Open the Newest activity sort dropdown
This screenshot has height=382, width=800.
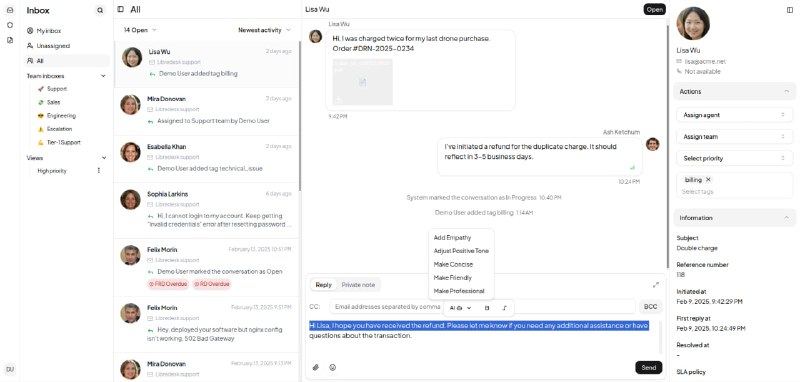click(x=264, y=30)
